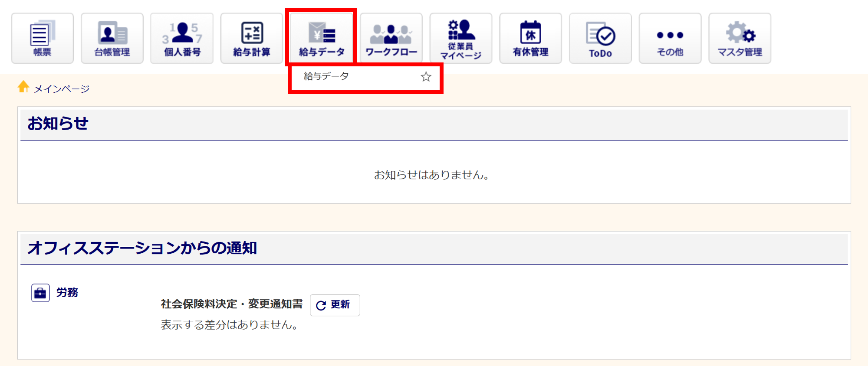Toggle the favorite star beside 給与データ

point(426,77)
